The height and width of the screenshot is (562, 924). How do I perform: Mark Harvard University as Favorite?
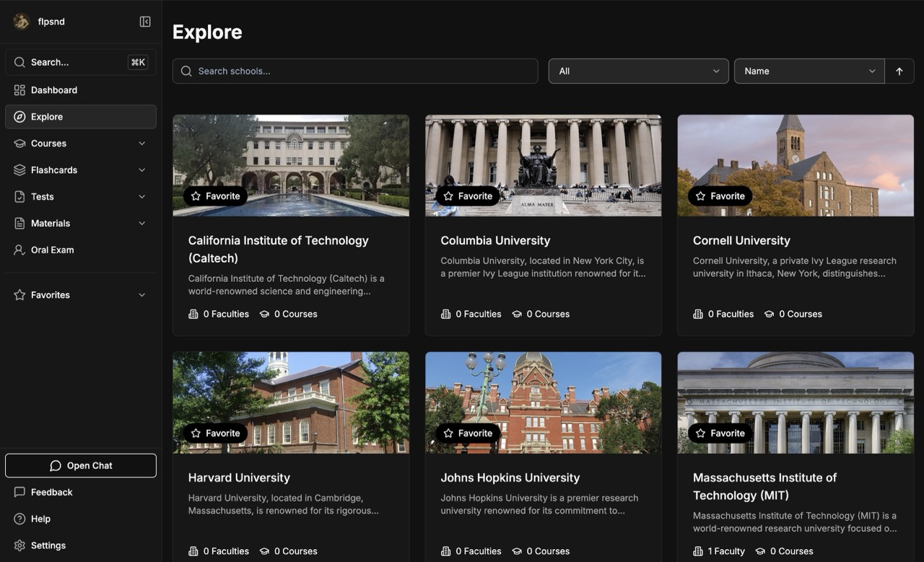(x=215, y=434)
